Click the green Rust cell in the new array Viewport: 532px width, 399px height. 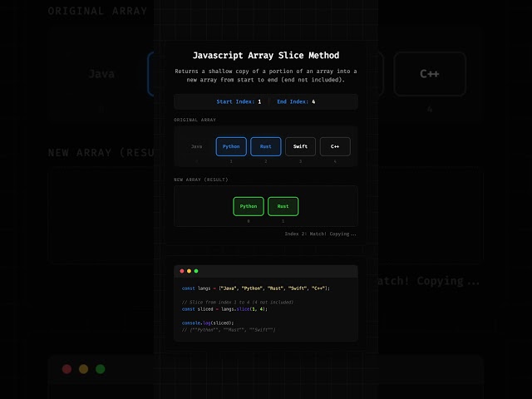click(283, 206)
